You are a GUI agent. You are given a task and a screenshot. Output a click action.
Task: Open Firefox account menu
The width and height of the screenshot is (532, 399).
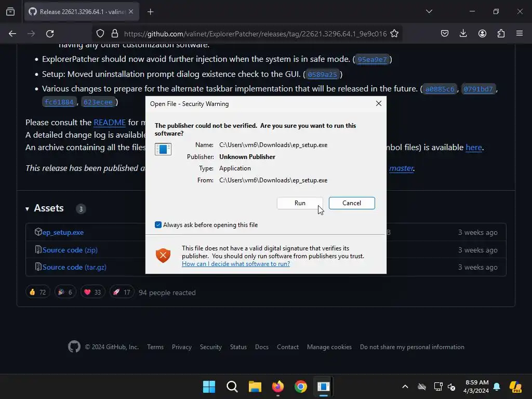coord(482,33)
